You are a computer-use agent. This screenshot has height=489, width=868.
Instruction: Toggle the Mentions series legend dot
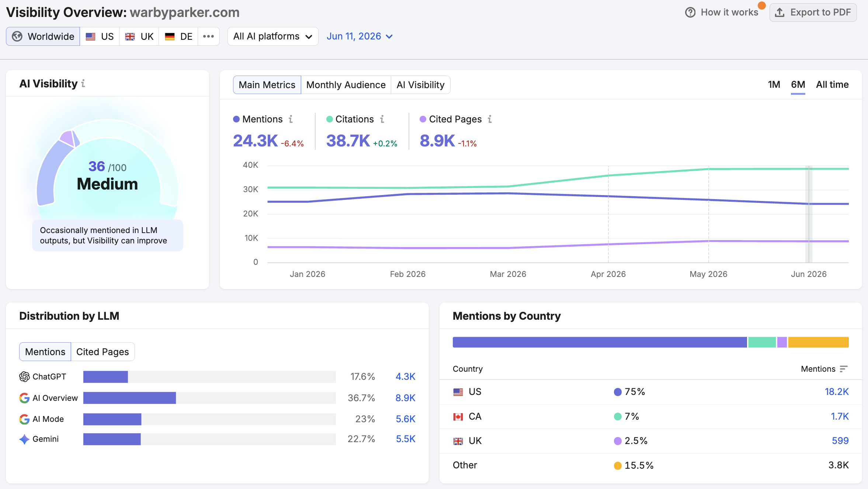point(236,119)
